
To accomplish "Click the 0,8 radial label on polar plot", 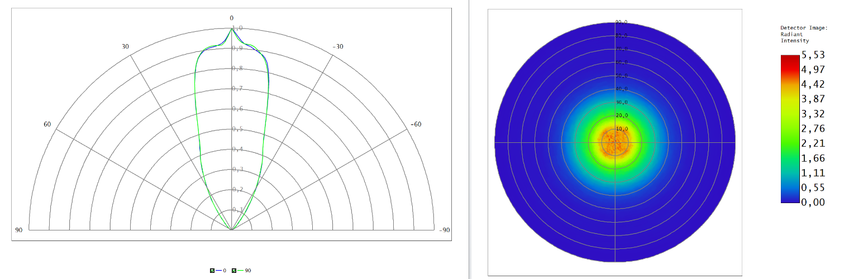I will click(237, 69).
